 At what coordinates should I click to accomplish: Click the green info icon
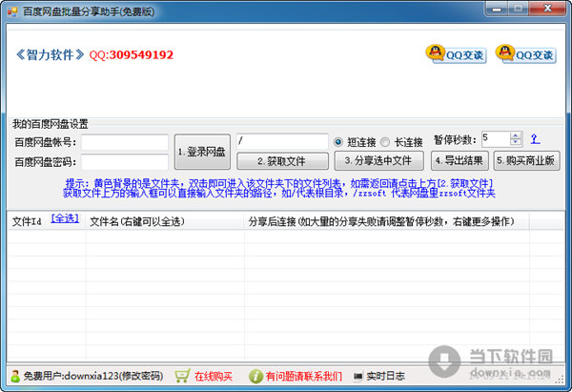pos(255,376)
